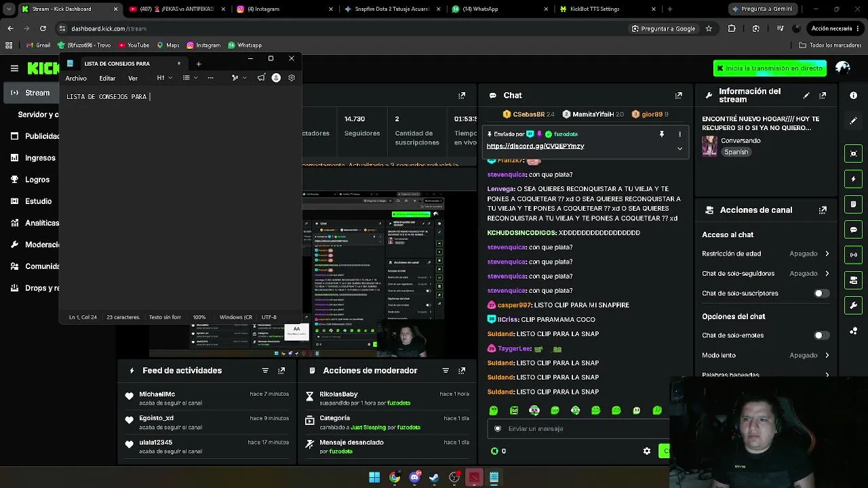Click the Notepad zoom level 100%
Screen dimensions: 868x488
199,317
